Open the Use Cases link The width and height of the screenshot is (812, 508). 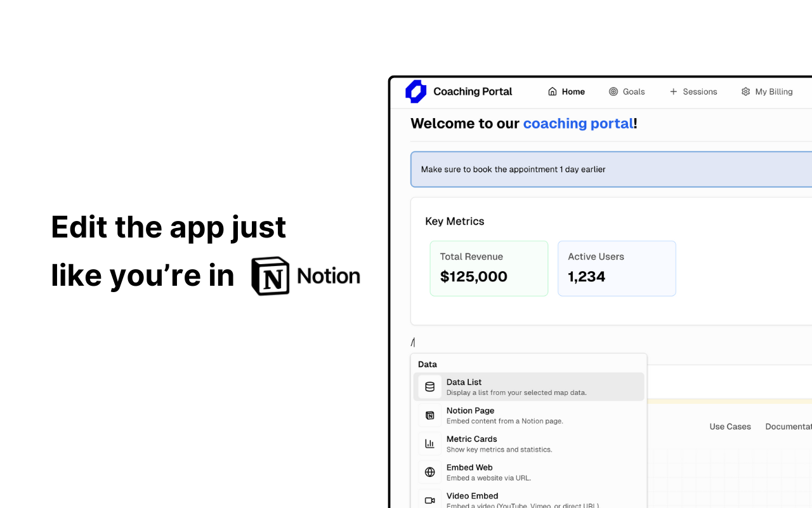tap(730, 426)
